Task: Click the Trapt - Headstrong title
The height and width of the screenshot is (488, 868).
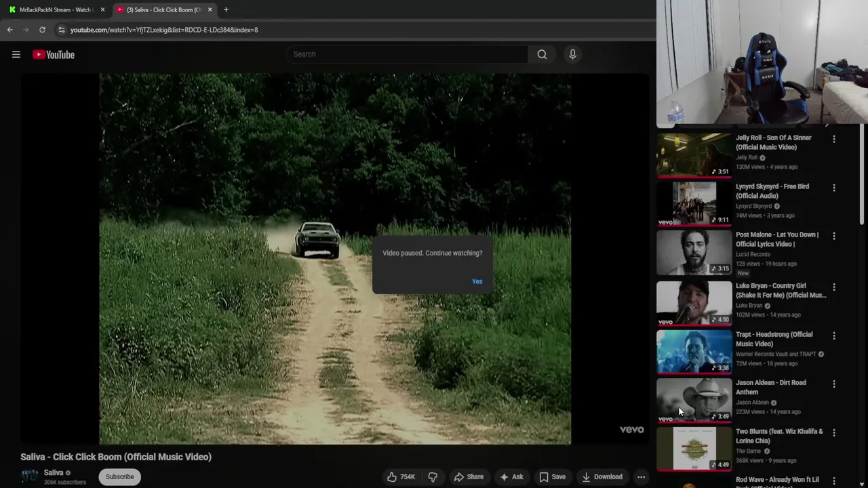Action: 774,339
